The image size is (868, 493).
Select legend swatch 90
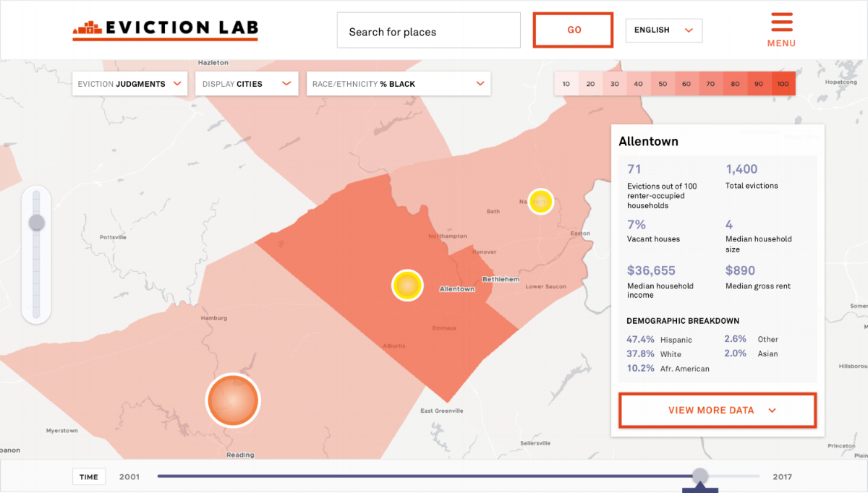click(759, 84)
